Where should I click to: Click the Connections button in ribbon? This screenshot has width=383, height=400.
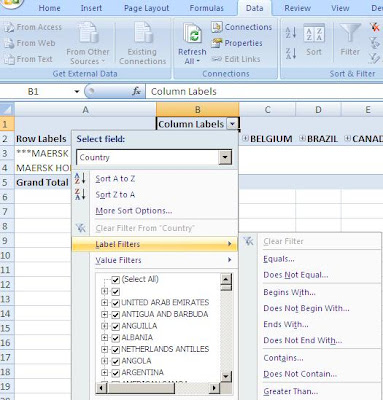pyautogui.click(x=242, y=27)
